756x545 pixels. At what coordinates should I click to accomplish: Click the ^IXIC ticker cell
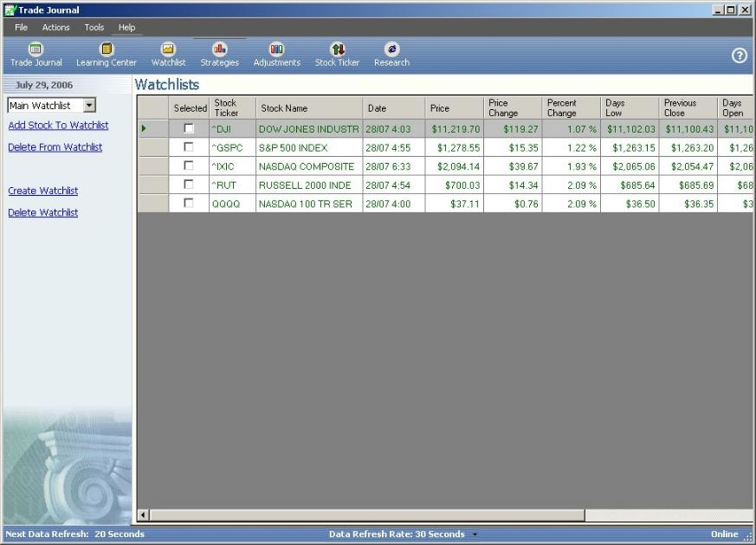(x=232, y=166)
